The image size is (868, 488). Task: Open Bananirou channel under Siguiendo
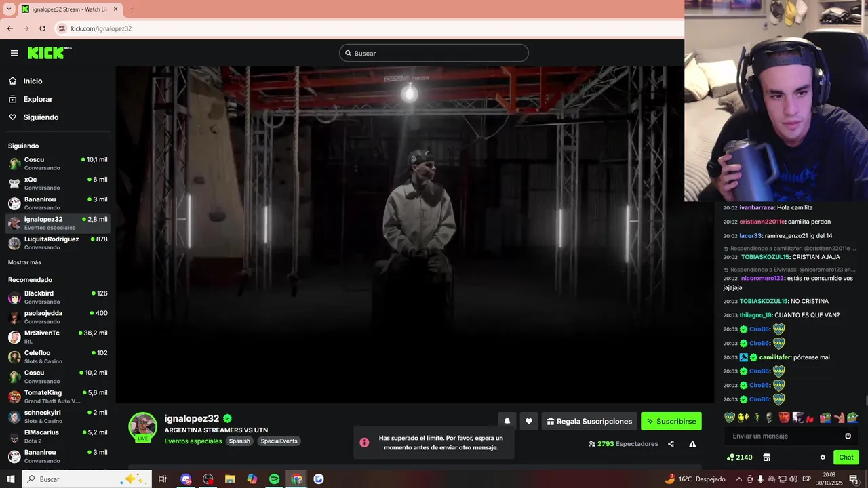[x=58, y=203]
